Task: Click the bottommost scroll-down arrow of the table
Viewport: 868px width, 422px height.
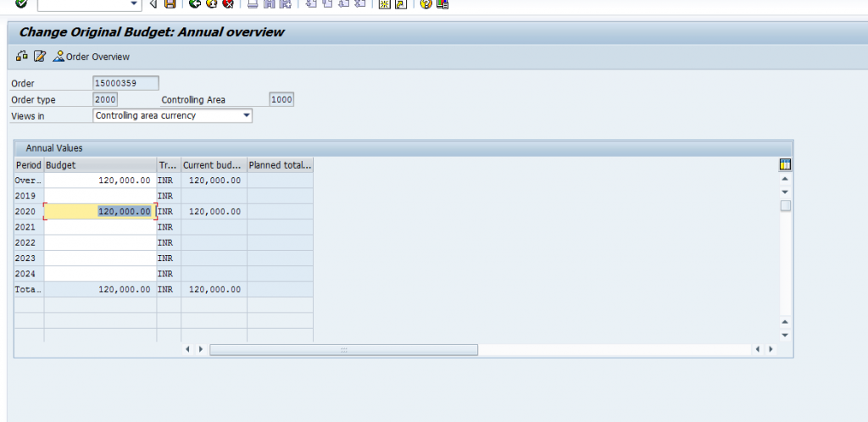Action: [785, 336]
